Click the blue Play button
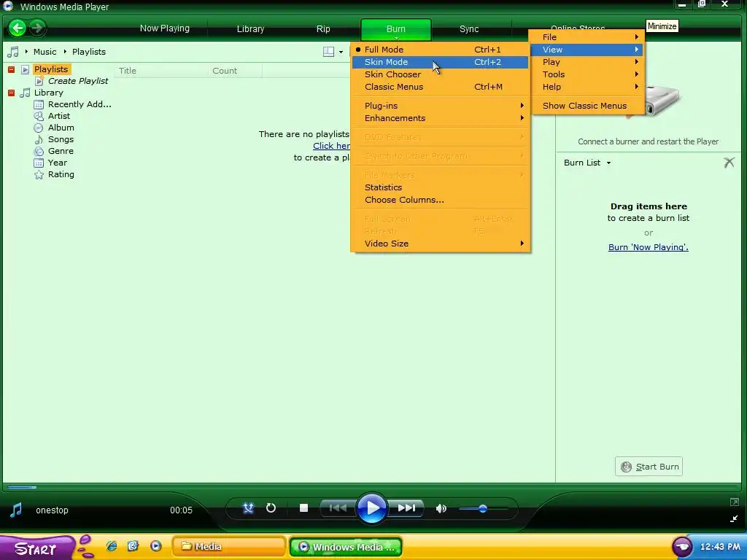Screen dimensions: 747x560 pos(371,508)
